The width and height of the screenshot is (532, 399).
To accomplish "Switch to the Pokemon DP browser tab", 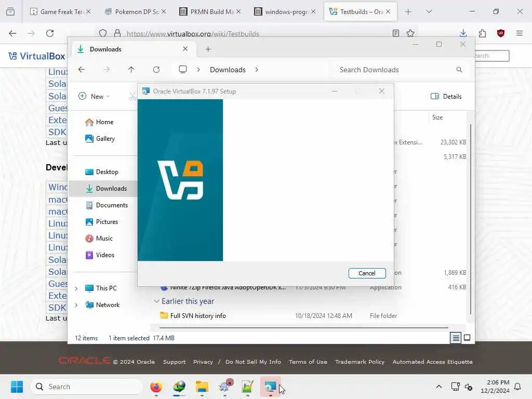I will 136,11.
